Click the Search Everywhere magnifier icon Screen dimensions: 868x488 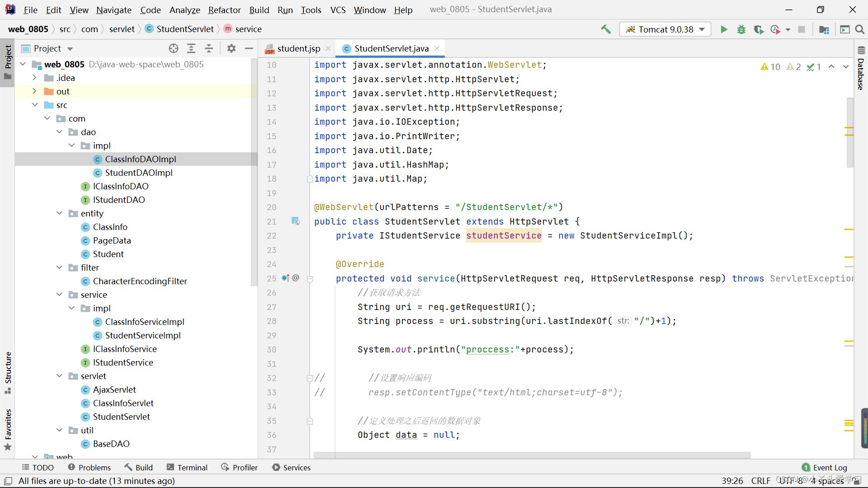pyautogui.click(x=860, y=29)
